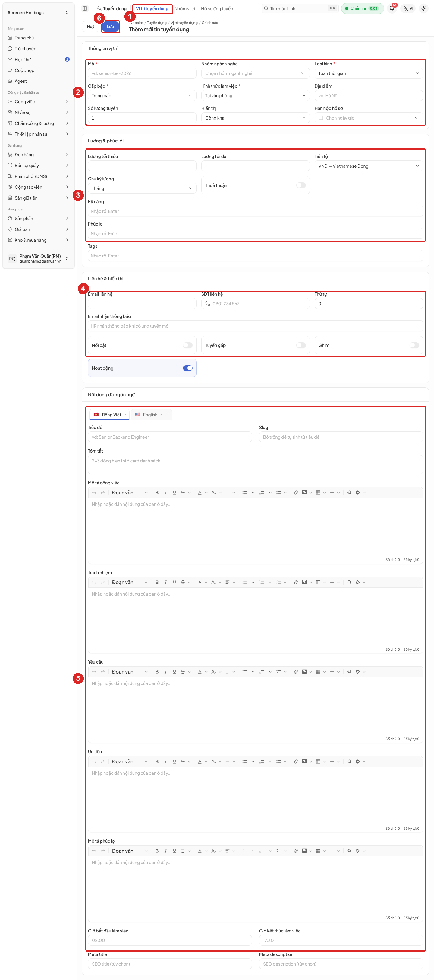
Task: Close the English language tab
Action: tap(167, 415)
